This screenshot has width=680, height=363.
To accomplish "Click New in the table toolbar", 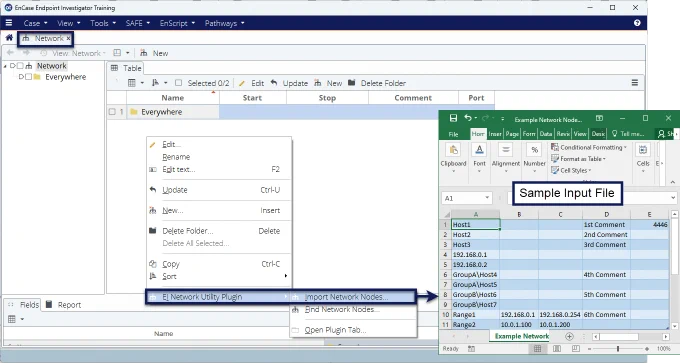I will coord(328,83).
